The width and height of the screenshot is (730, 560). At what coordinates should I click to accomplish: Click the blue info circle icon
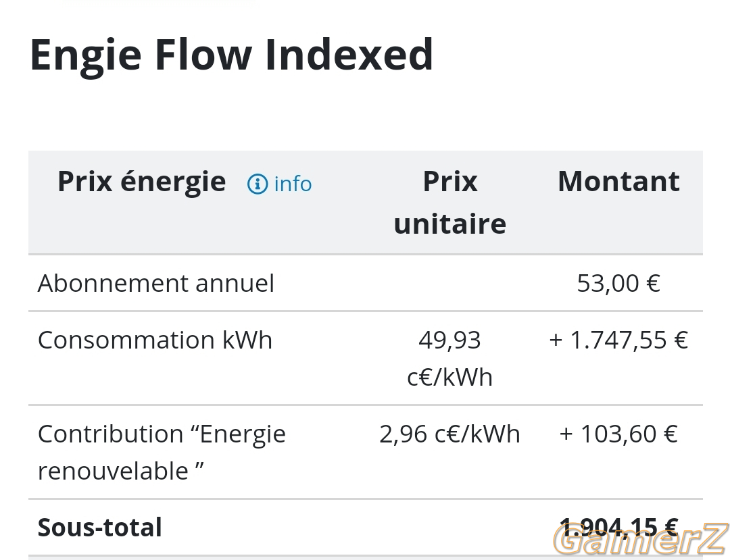[x=258, y=184]
